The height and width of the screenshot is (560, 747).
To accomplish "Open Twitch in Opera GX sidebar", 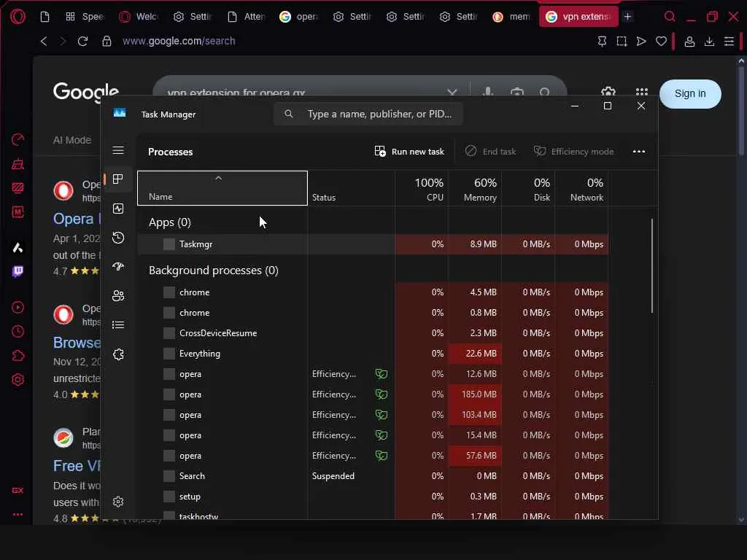I will [18, 272].
